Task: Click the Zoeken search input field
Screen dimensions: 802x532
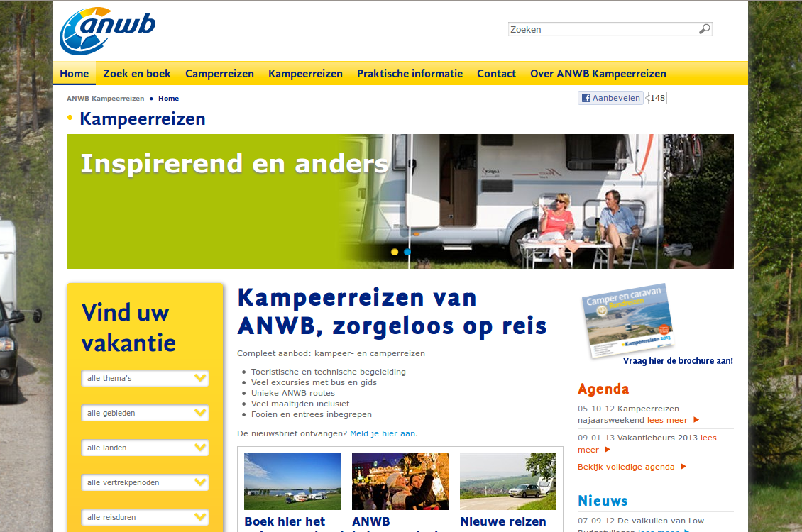Action: 603,29
